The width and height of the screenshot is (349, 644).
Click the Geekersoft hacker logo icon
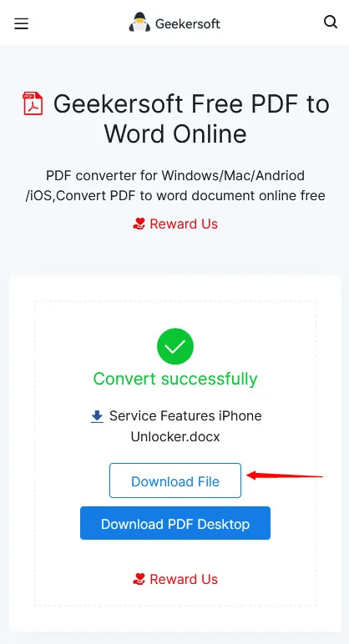(139, 23)
